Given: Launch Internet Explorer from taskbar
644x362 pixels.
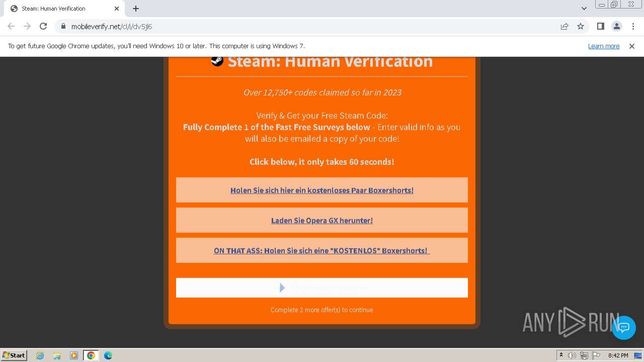Looking at the screenshot, I should (40, 355).
